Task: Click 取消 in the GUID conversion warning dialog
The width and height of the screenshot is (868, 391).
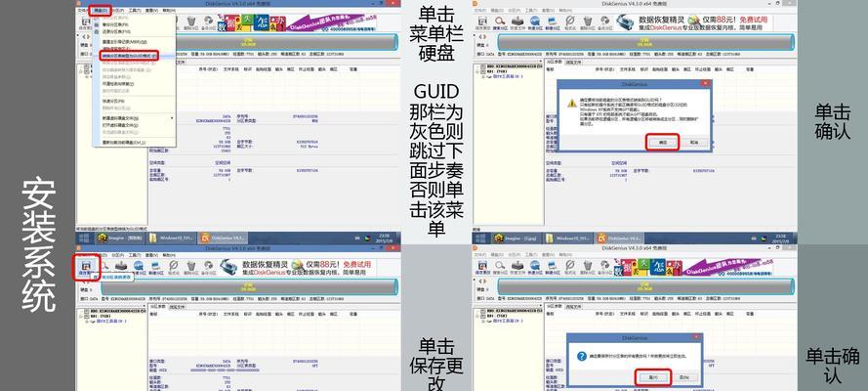Action: pyautogui.click(x=695, y=143)
